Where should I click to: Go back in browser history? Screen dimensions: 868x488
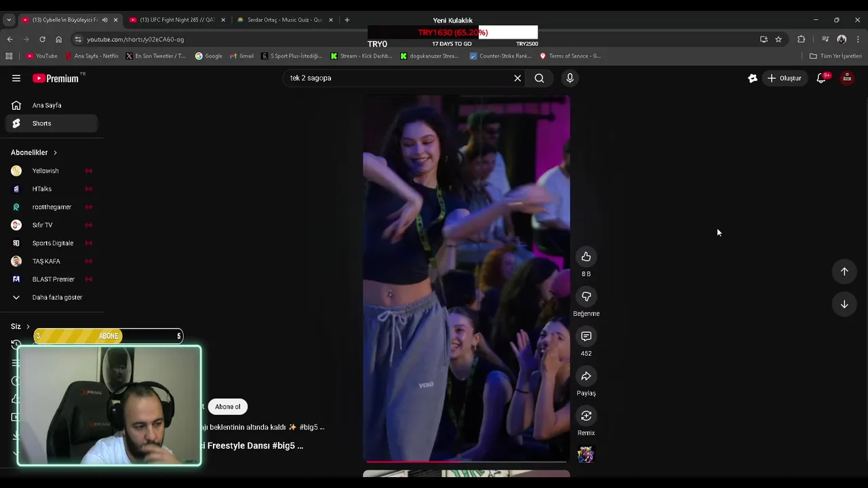[x=9, y=39]
